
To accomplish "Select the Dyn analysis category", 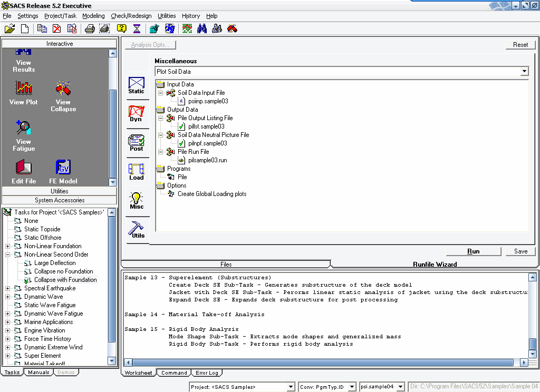I will tap(137, 114).
